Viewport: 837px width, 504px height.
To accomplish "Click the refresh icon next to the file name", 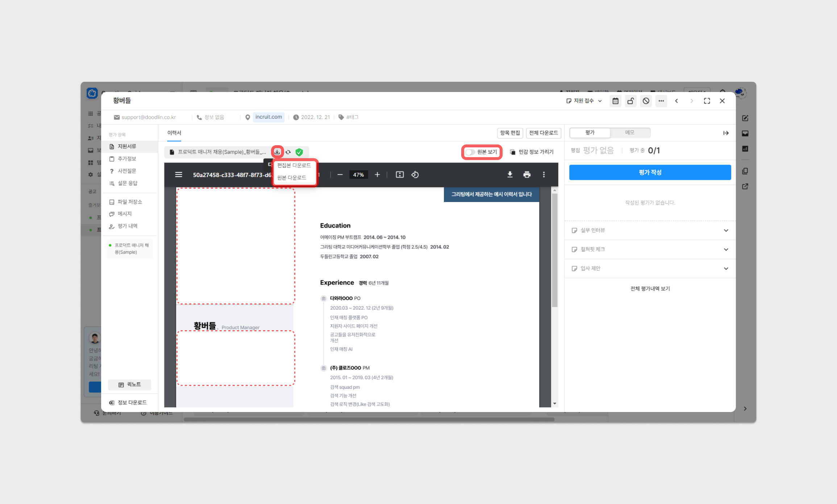I will click(x=288, y=152).
